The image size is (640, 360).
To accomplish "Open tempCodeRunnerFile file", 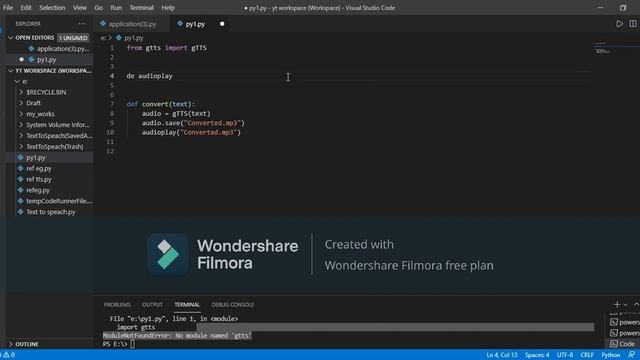I will click(59, 201).
